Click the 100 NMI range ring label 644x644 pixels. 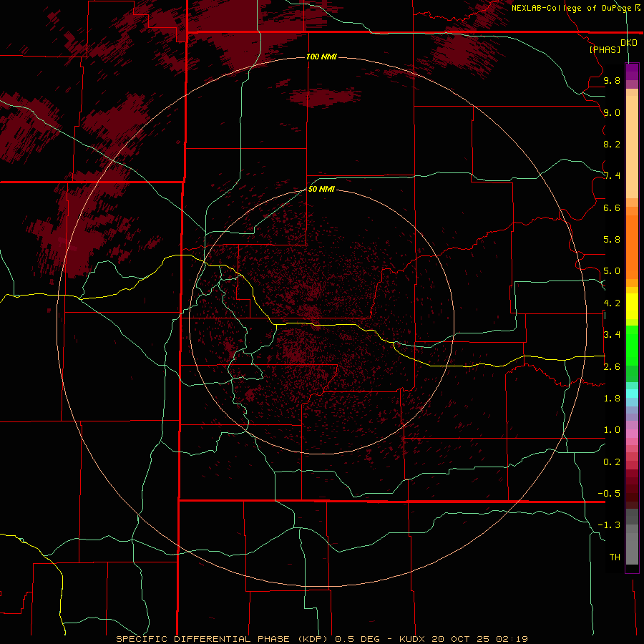[x=321, y=57]
